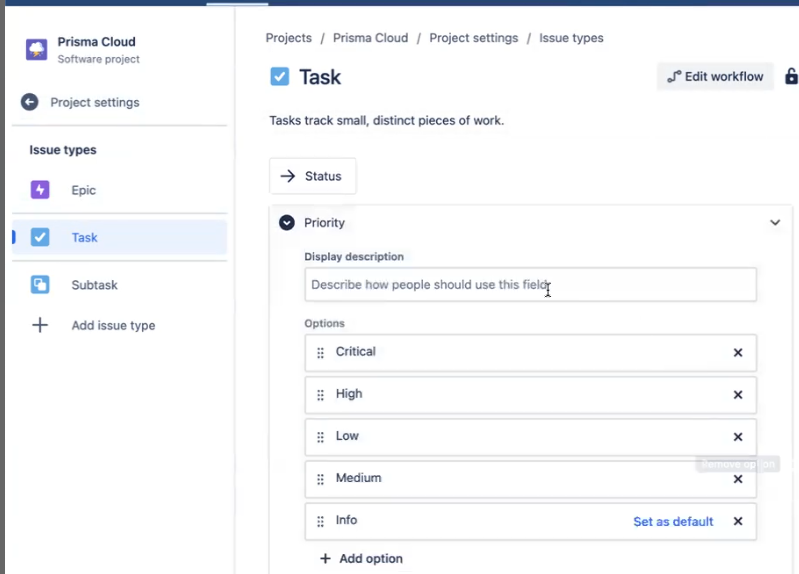Click the Critical option text

[355, 351]
